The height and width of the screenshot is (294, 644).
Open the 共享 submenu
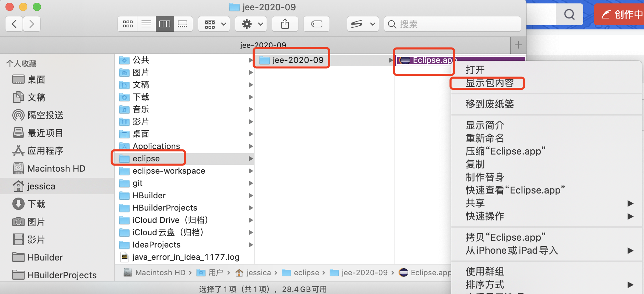(x=546, y=203)
